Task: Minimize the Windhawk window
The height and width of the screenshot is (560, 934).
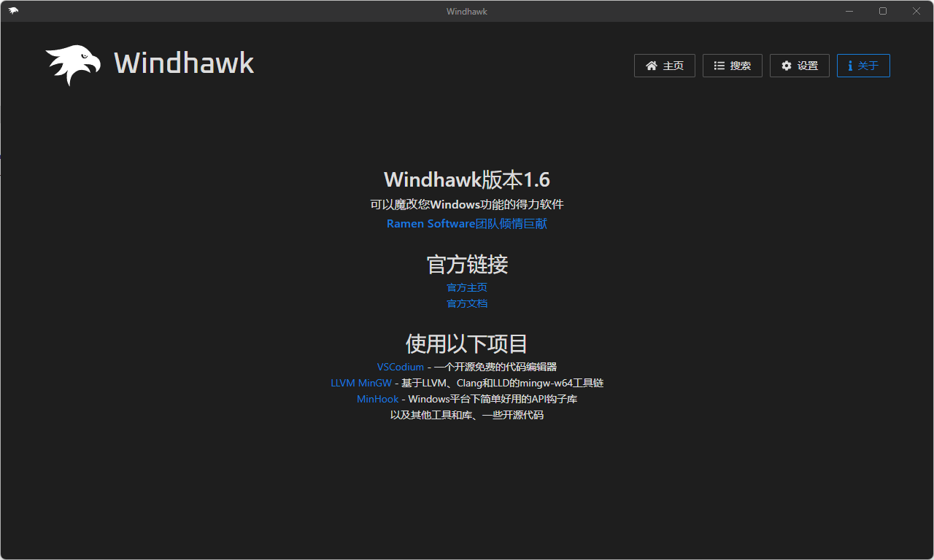Action: (849, 11)
